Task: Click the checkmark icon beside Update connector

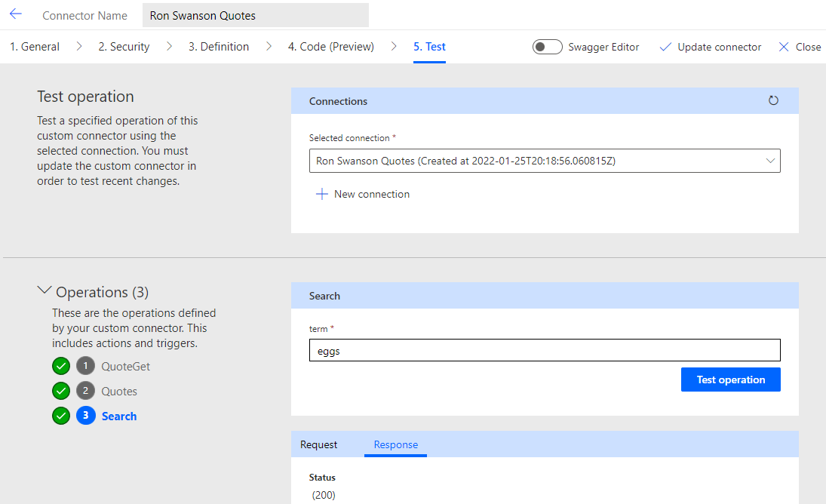Action: (665, 47)
